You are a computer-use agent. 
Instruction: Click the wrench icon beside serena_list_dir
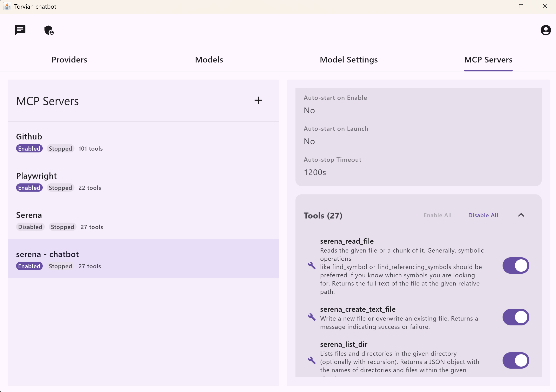[x=312, y=360]
